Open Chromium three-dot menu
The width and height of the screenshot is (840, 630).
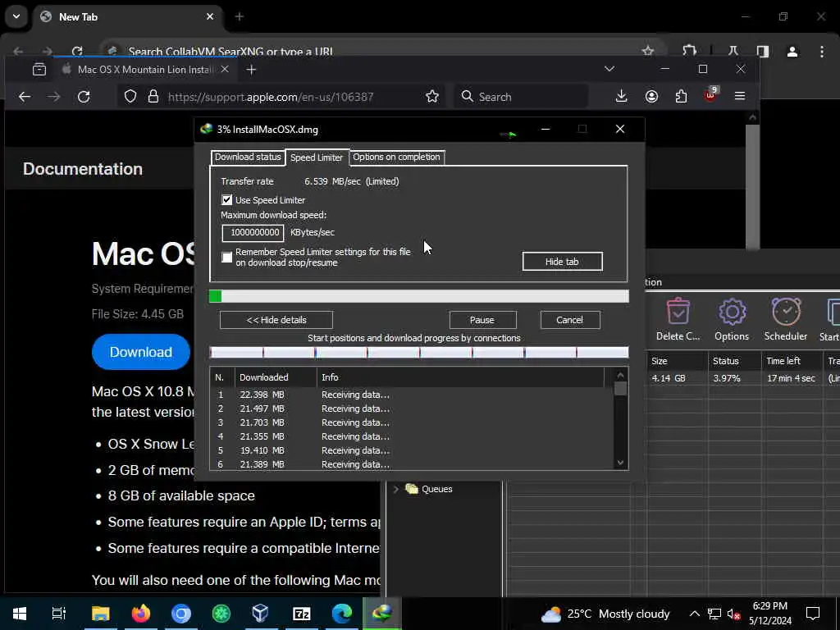coord(822,52)
